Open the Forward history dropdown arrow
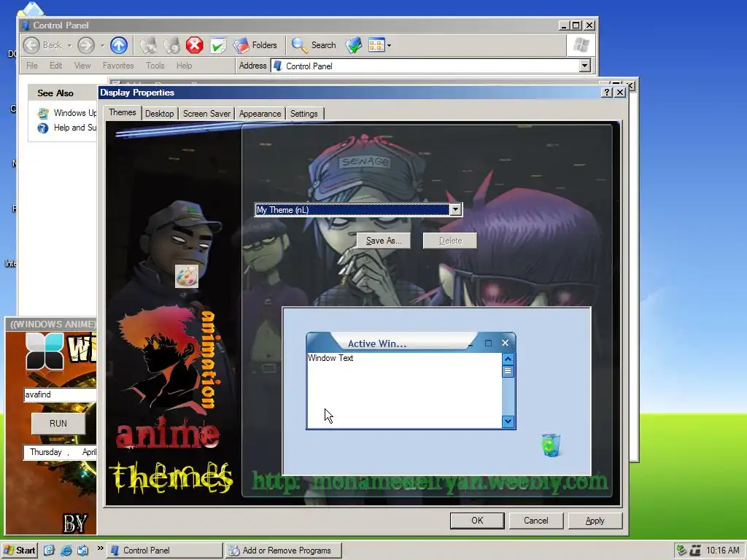This screenshot has width=747, height=560. pos(102,46)
